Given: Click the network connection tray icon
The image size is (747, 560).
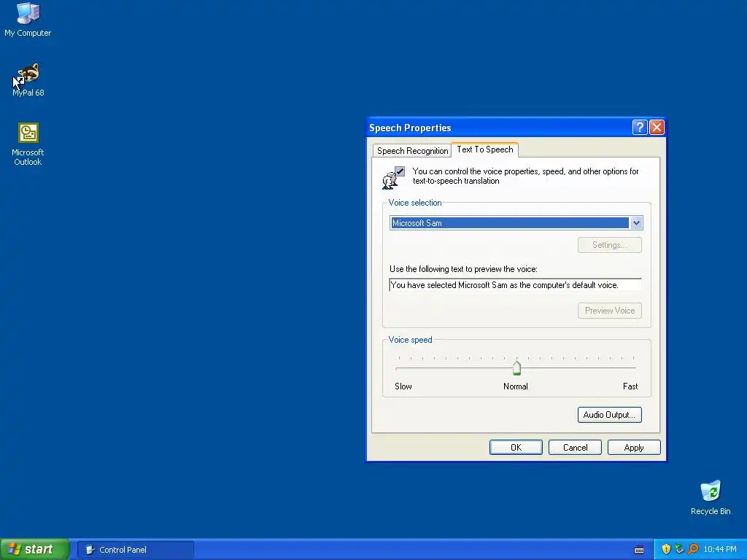Looking at the screenshot, I should click(x=679, y=549).
